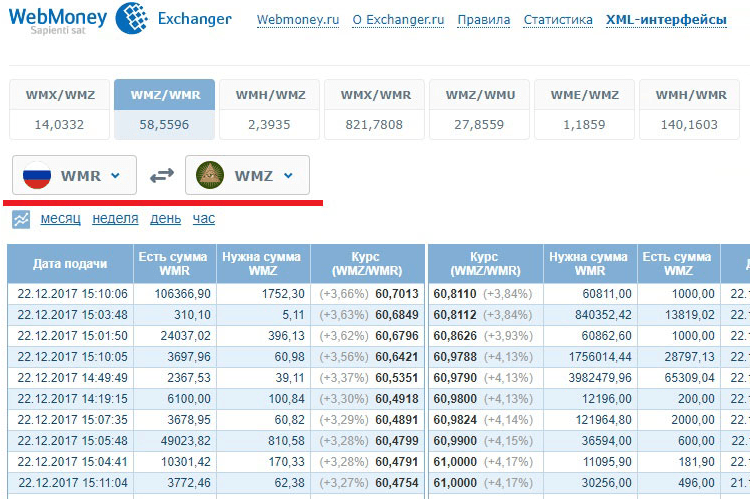The width and height of the screenshot is (750, 500).
Task: Show the месяц chart period
Action: 61,219
